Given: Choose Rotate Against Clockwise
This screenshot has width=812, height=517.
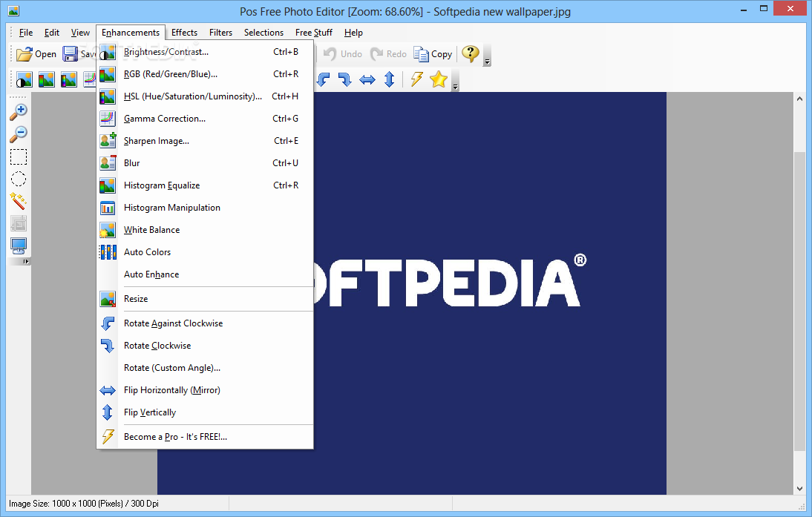Looking at the screenshot, I should point(205,323).
